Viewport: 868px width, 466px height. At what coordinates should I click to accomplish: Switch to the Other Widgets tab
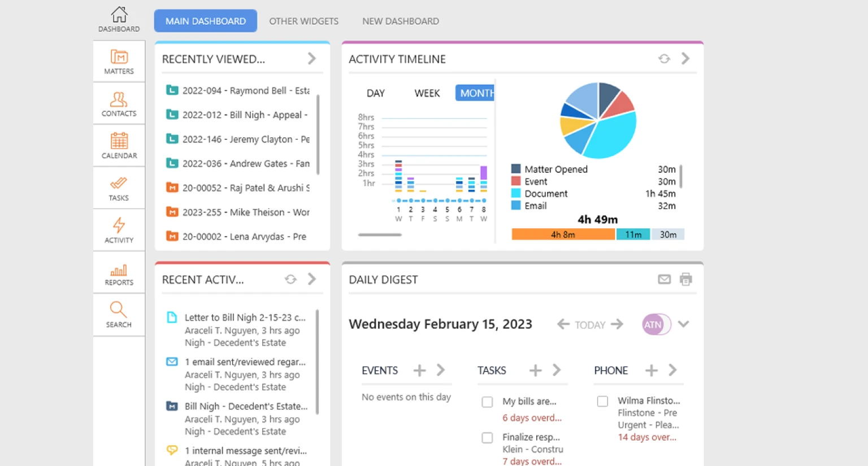tap(303, 21)
